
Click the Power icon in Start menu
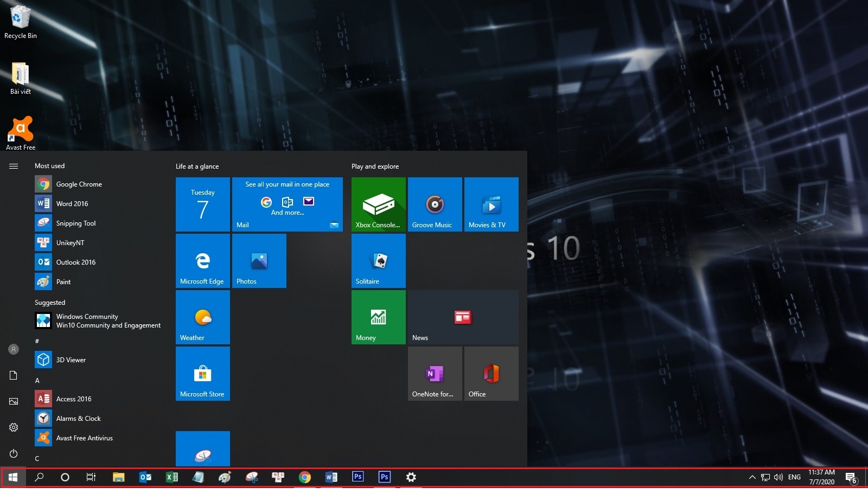pyautogui.click(x=14, y=453)
